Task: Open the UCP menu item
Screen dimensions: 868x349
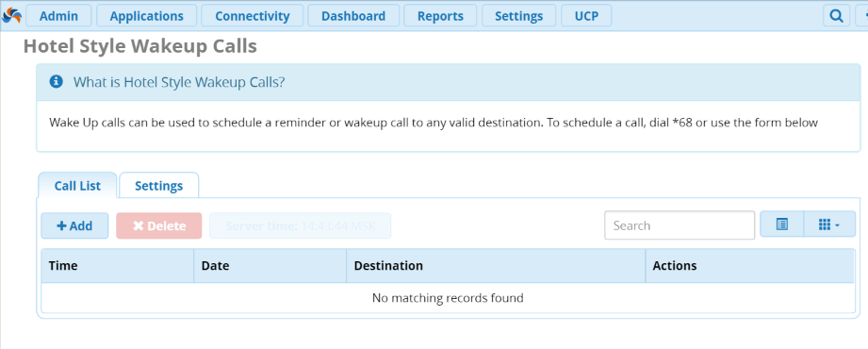Action: (586, 16)
